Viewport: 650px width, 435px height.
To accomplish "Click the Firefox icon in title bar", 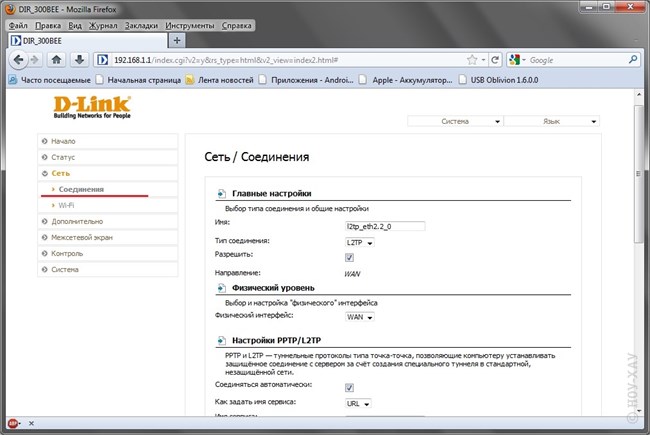I will click(11, 9).
